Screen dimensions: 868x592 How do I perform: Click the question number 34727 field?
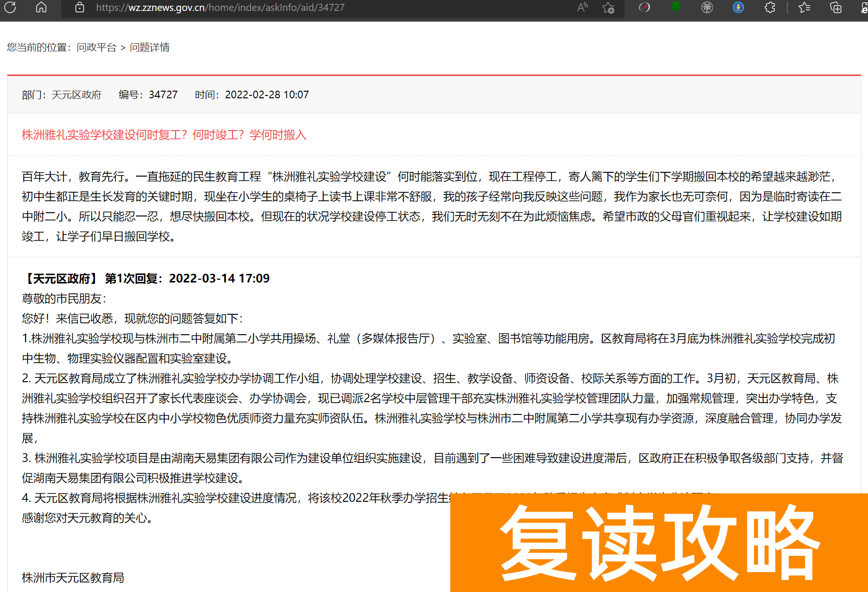click(x=163, y=94)
